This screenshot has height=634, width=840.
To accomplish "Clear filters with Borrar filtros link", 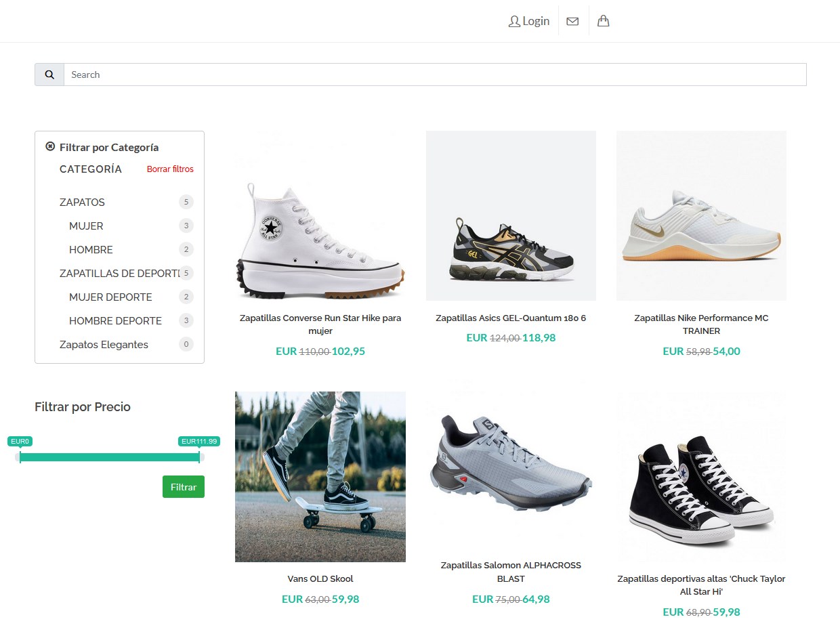I will point(170,169).
